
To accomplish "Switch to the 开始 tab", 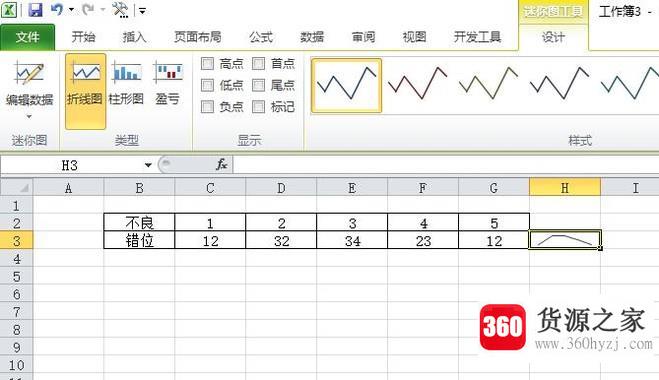I will coord(83,37).
